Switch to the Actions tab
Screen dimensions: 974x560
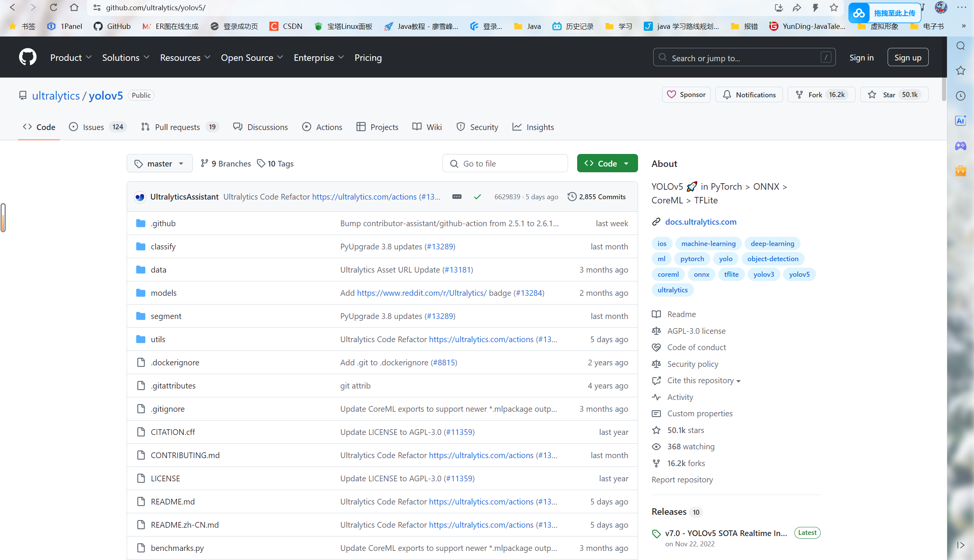(322, 127)
